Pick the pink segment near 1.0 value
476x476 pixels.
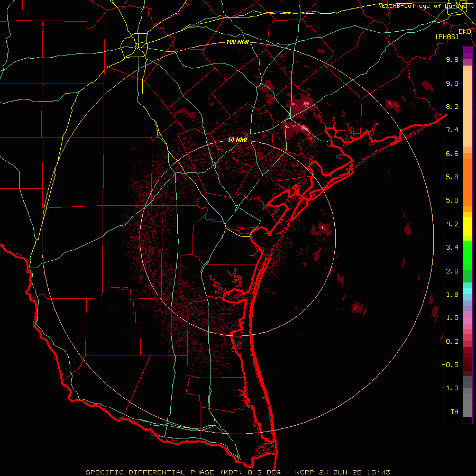(467, 321)
